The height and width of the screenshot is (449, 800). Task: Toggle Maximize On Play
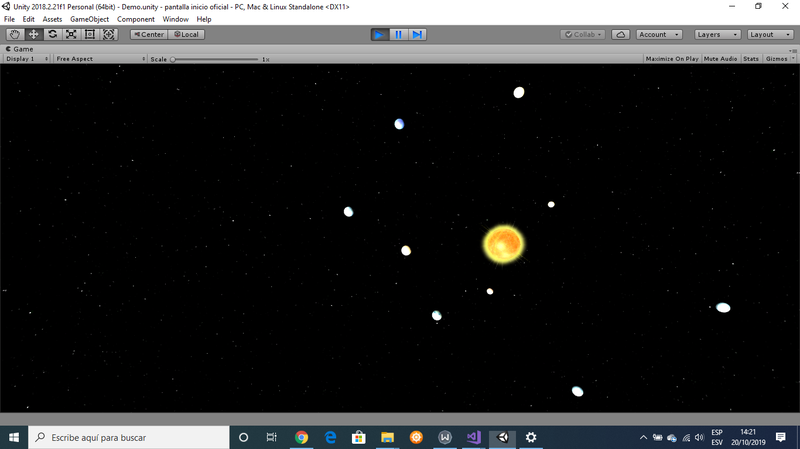pos(672,59)
